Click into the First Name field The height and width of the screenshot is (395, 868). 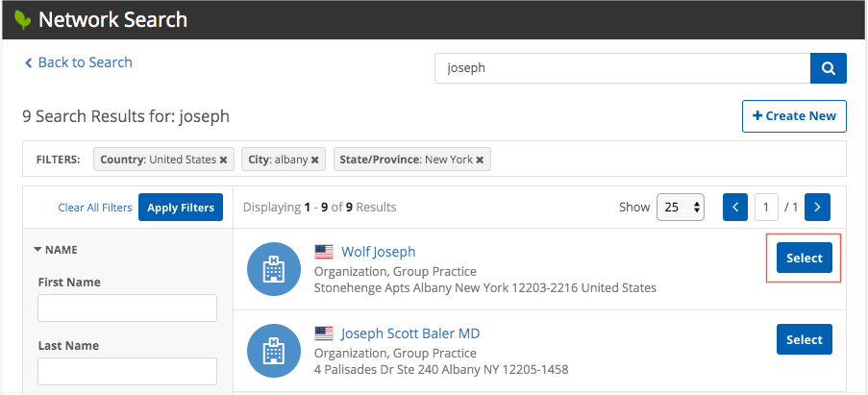pos(127,309)
